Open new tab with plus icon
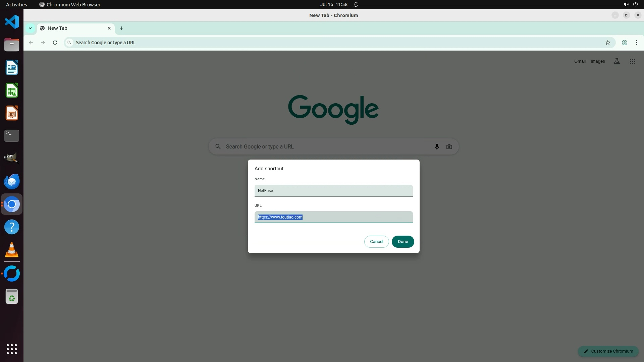This screenshot has width=644, height=362. [x=121, y=28]
